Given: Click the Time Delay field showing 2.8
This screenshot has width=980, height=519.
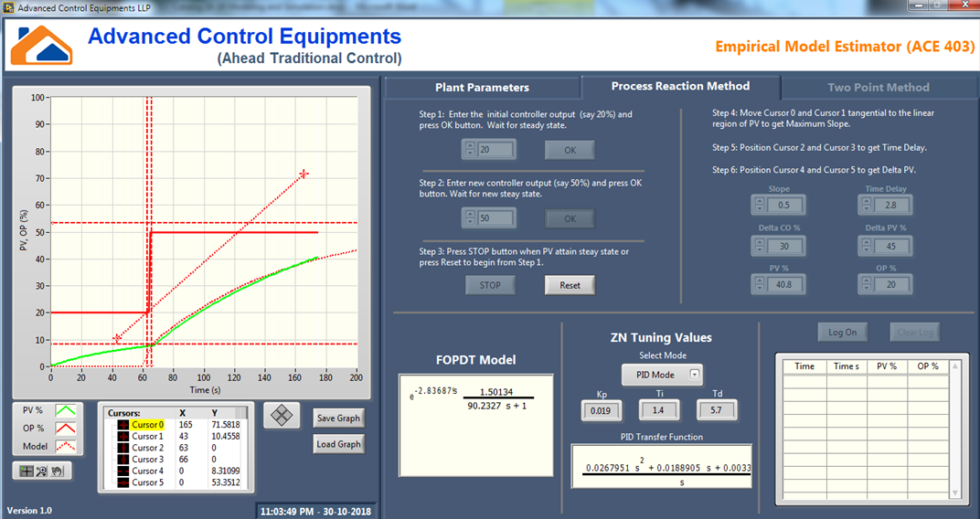Looking at the screenshot, I should (x=892, y=205).
